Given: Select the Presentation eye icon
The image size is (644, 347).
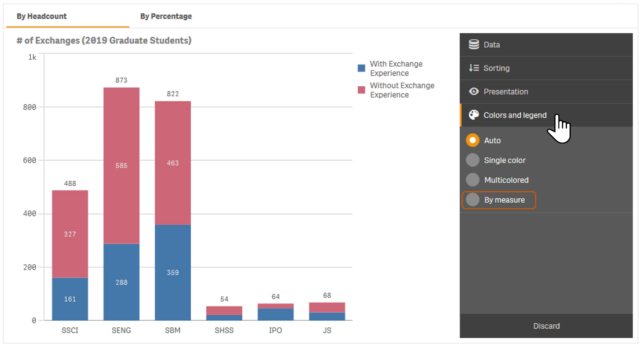Looking at the screenshot, I should coord(474,91).
